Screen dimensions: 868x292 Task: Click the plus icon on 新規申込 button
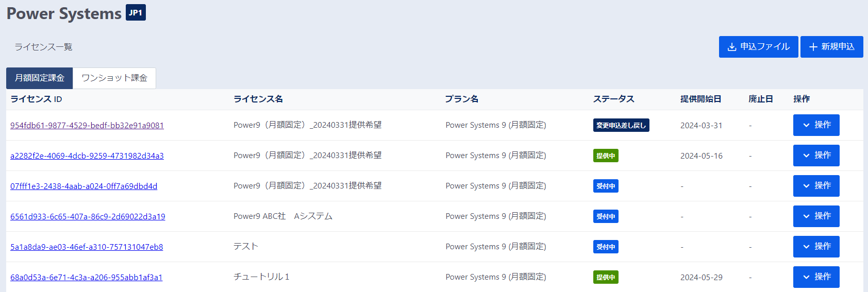click(813, 47)
